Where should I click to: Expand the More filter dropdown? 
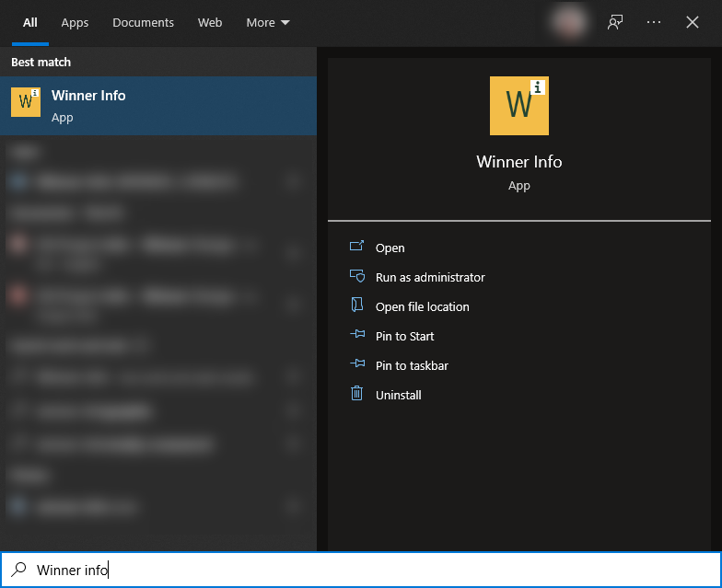(x=268, y=22)
